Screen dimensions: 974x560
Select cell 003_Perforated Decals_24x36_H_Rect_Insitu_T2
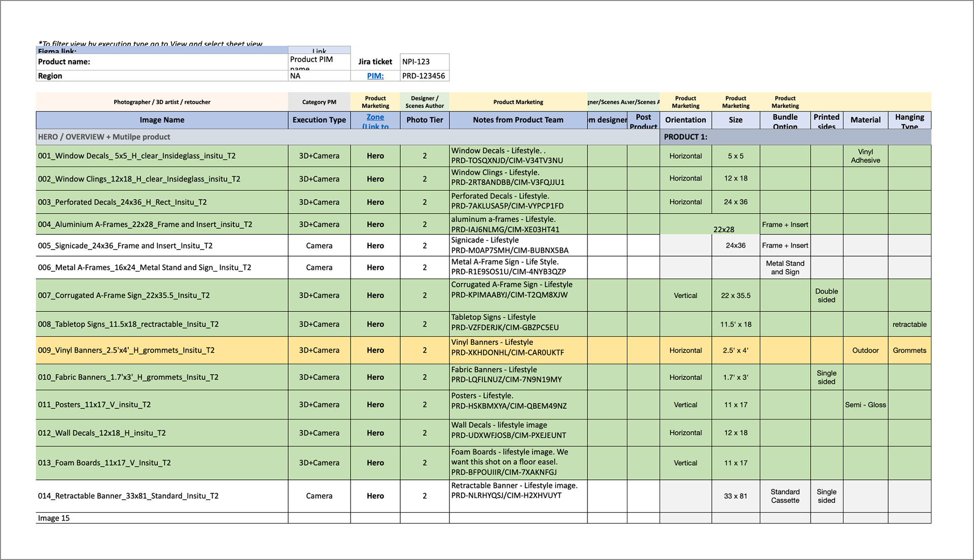(x=162, y=202)
